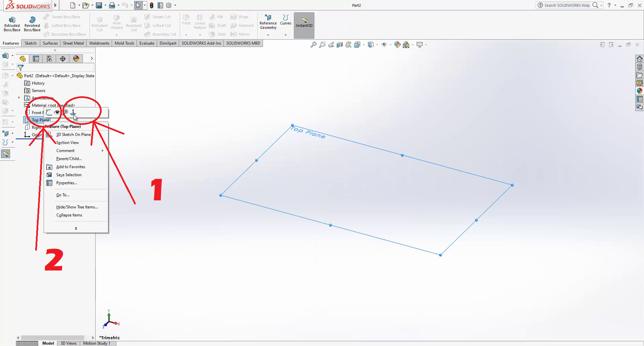
Task: Choose Section View from context menu
Action: pyautogui.click(x=67, y=143)
